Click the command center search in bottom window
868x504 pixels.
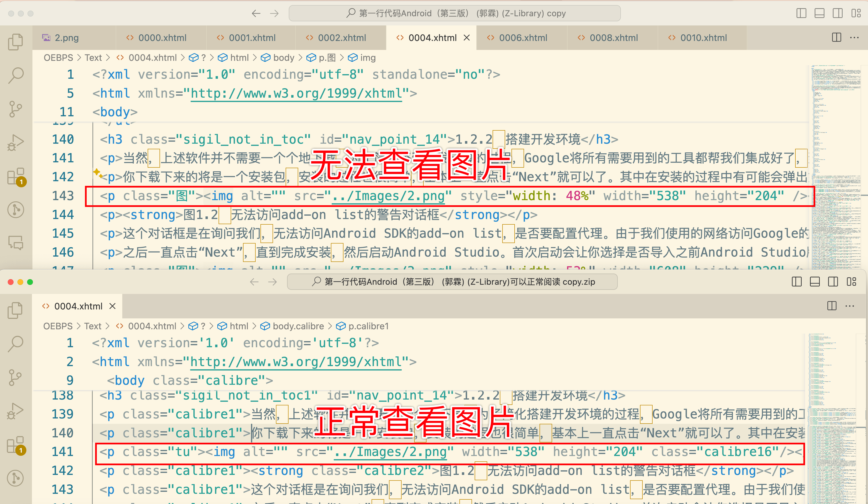(452, 282)
